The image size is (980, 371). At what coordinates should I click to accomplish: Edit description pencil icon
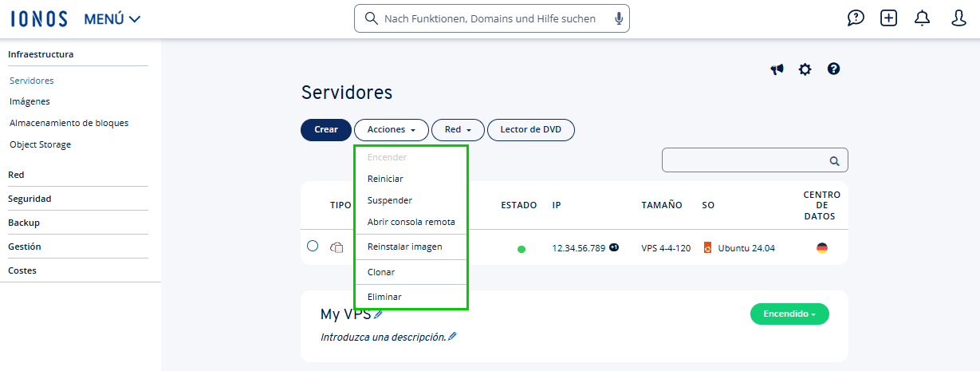(452, 337)
